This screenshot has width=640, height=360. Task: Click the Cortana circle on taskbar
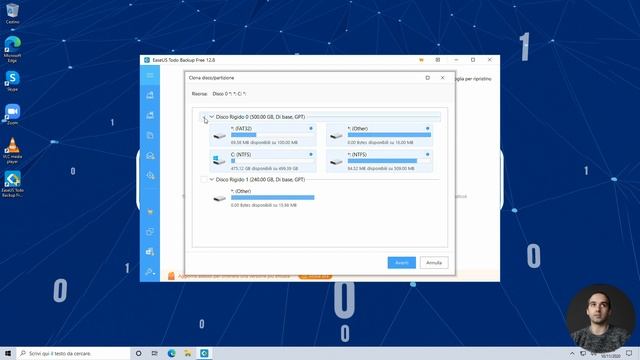coord(138,353)
